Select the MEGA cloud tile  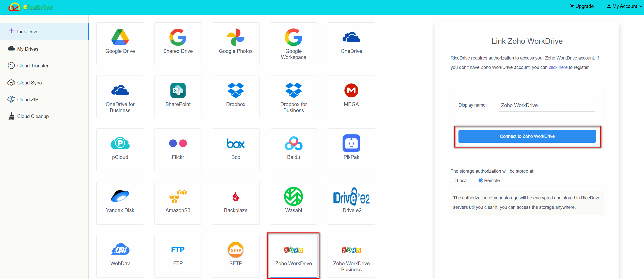point(351,97)
